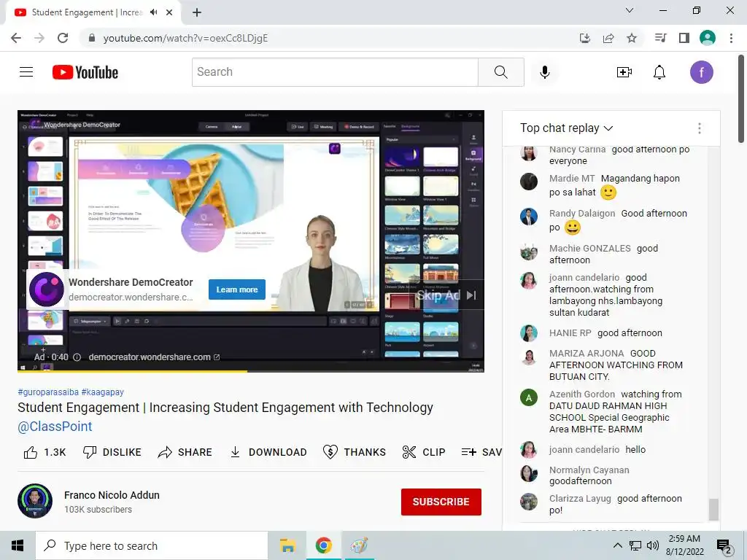Open Chrome media control icon
The height and width of the screenshot is (560, 747).
[x=661, y=38]
